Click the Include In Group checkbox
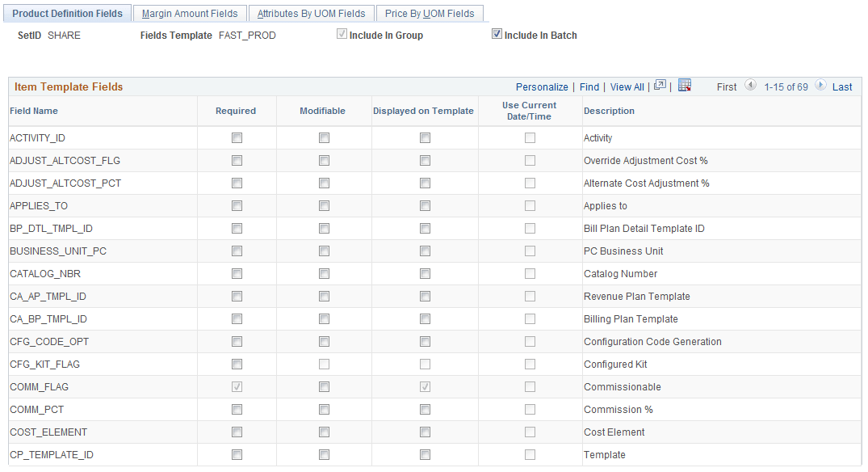The image size is (868, 472). coord(342,33)
